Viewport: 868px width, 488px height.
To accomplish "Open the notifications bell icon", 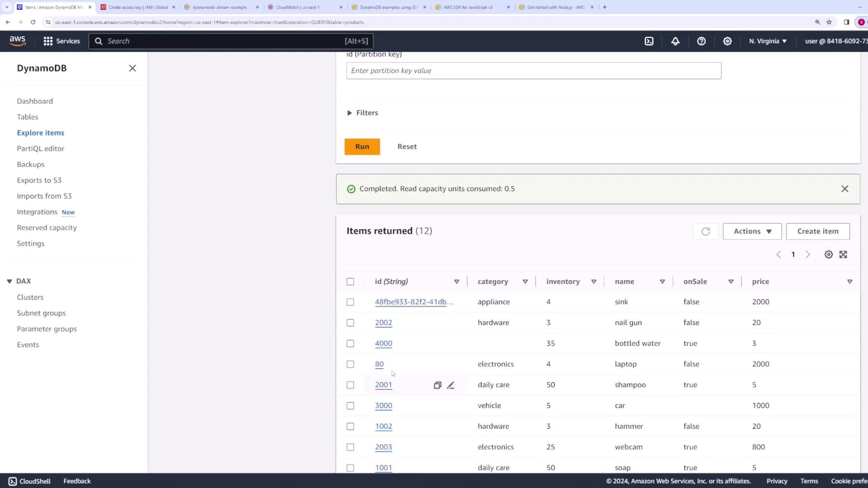I will click(675, 41).
